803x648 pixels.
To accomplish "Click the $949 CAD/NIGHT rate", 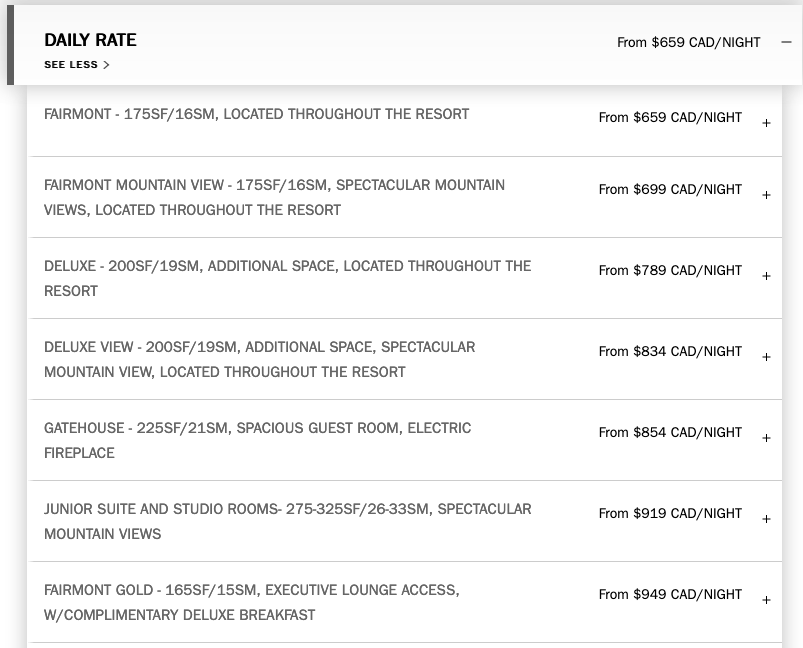I will (x=670, y=594).
